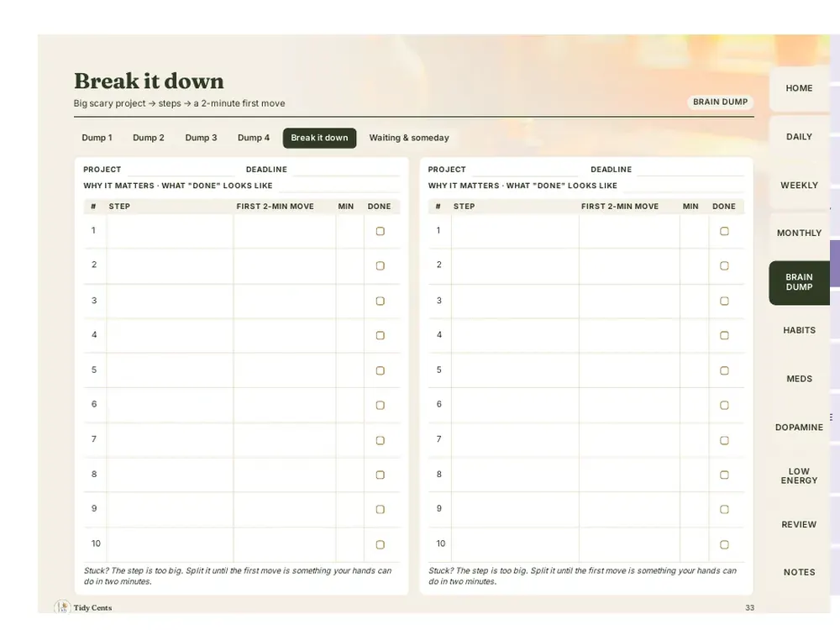Open the REVIEW side tab

coord(799,524)
